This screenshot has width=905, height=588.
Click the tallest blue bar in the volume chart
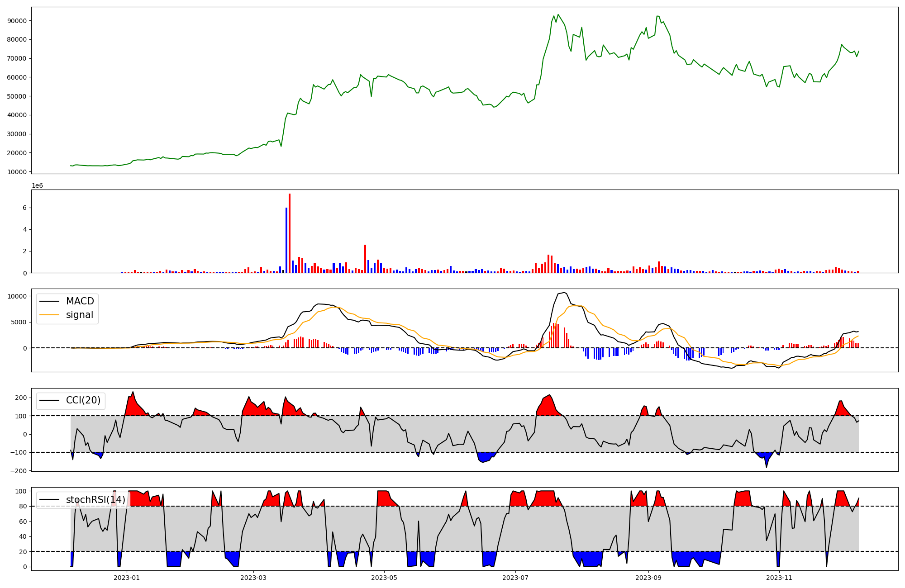coord(286,240)
